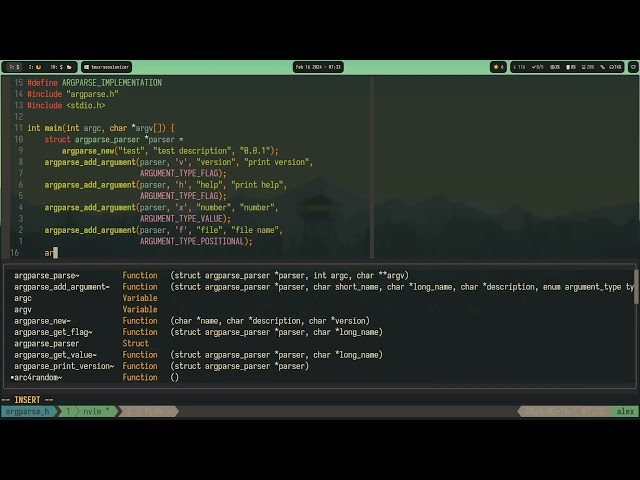Click the download speed indicator
This screenshot has width=640, height=480.
click(x=519, y=67)
